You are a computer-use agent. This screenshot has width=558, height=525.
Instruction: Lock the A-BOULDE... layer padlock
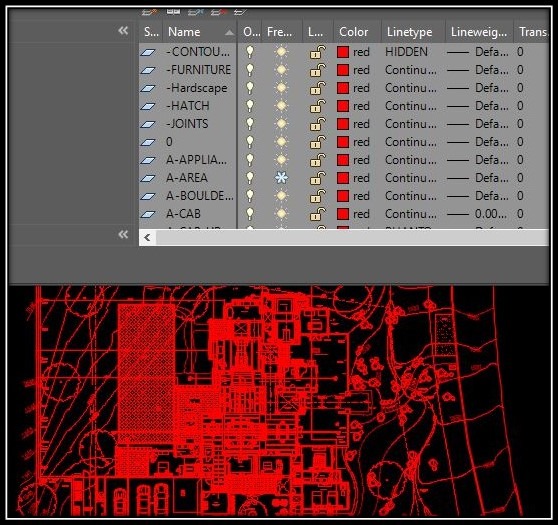tap(317, 196)
